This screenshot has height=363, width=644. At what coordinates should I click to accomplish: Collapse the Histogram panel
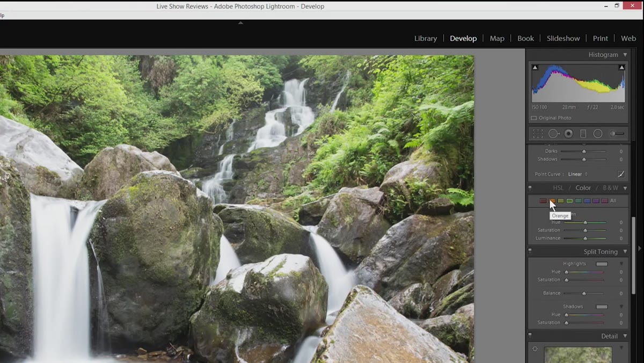[625, 55]
